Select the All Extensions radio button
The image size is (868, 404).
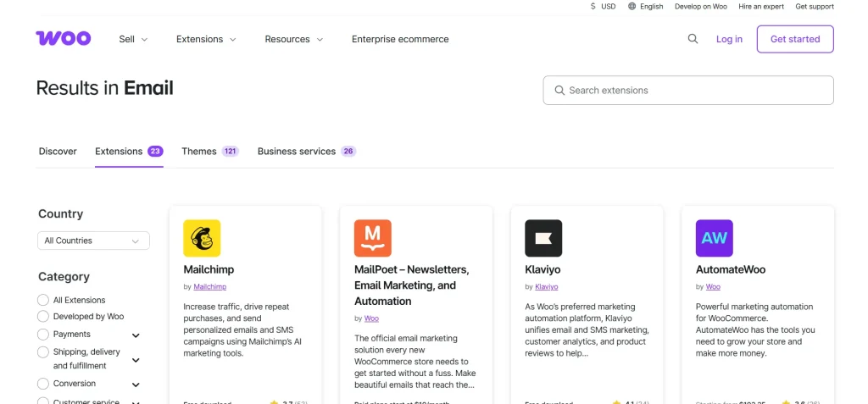pyautogui.click(x=43, y=300)
